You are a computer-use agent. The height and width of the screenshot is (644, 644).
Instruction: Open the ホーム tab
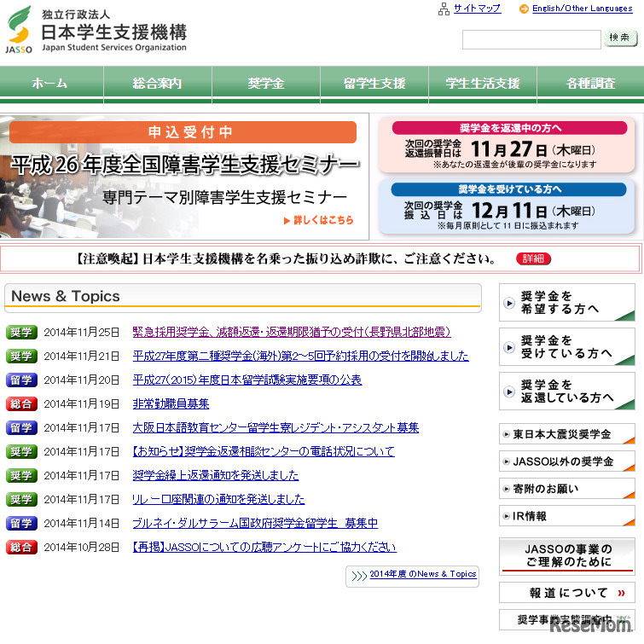coord(51,84)
